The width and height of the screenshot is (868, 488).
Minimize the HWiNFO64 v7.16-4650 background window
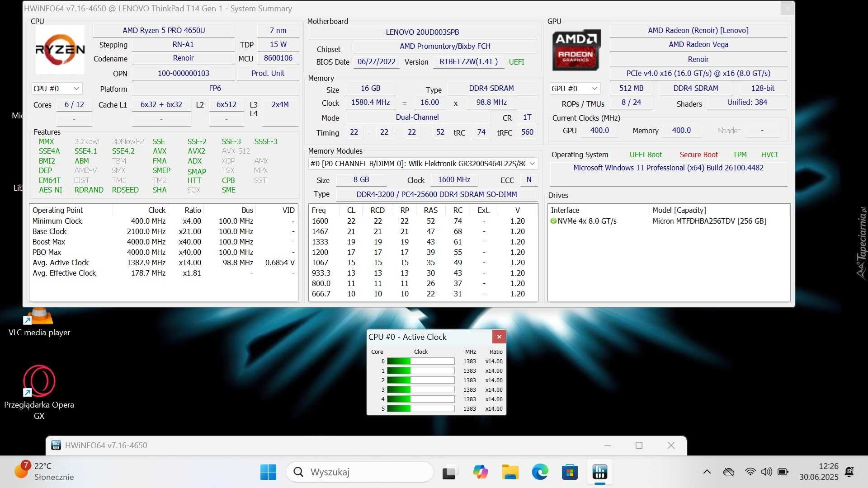tap(608, 445)
